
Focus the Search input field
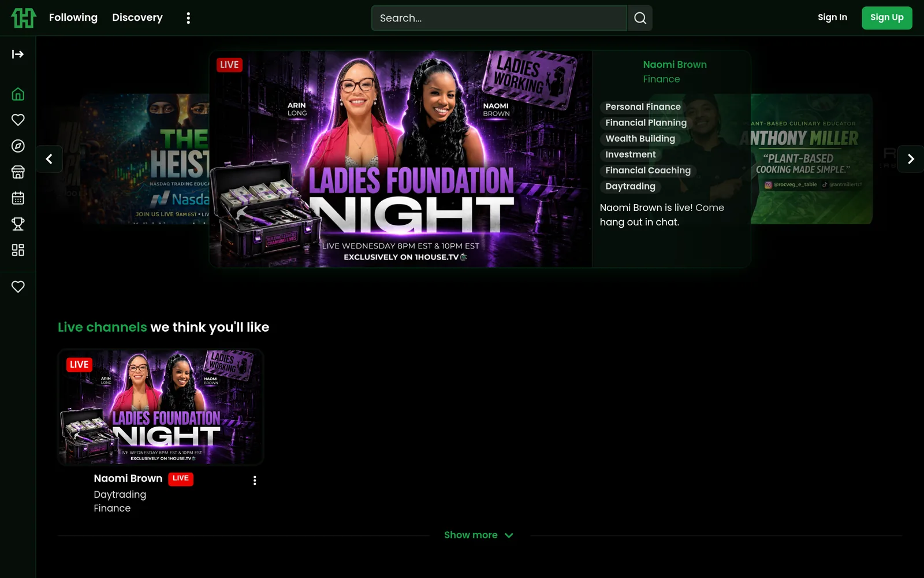(x=499, y=18)
